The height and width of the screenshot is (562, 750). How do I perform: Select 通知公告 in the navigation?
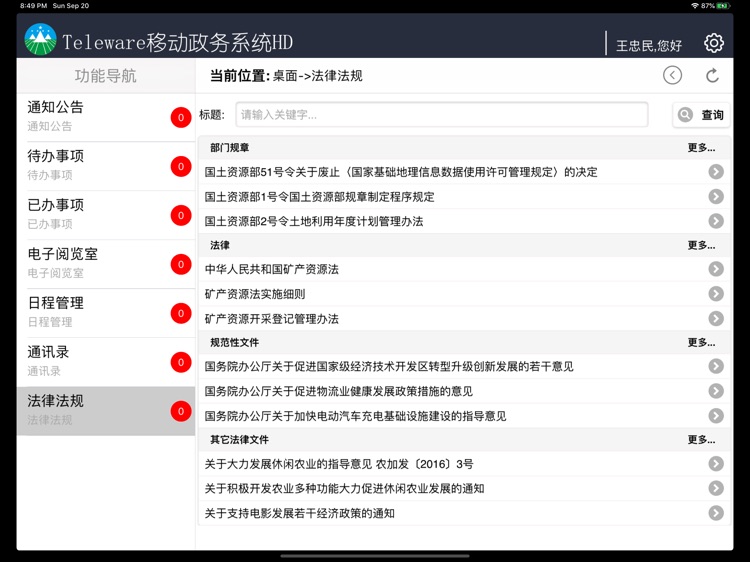pos(106,117)
